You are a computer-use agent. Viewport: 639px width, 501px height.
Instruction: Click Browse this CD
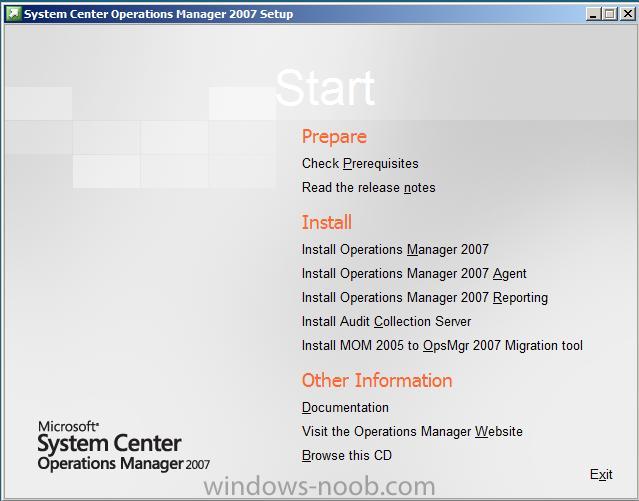(x=347, y=455)
